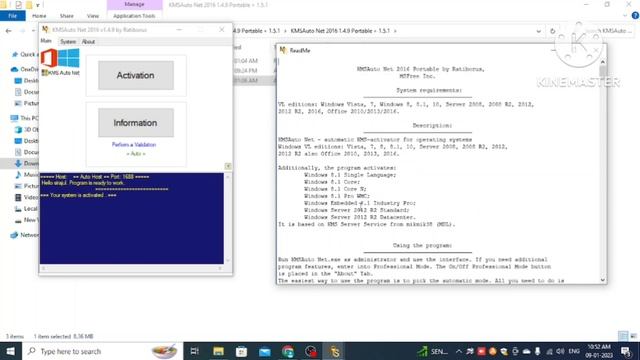Viewport: 640px width, 360px height.
Task: Open the System tab in KMSAuto
Action: pyautogui.click(x=68, y=42)
